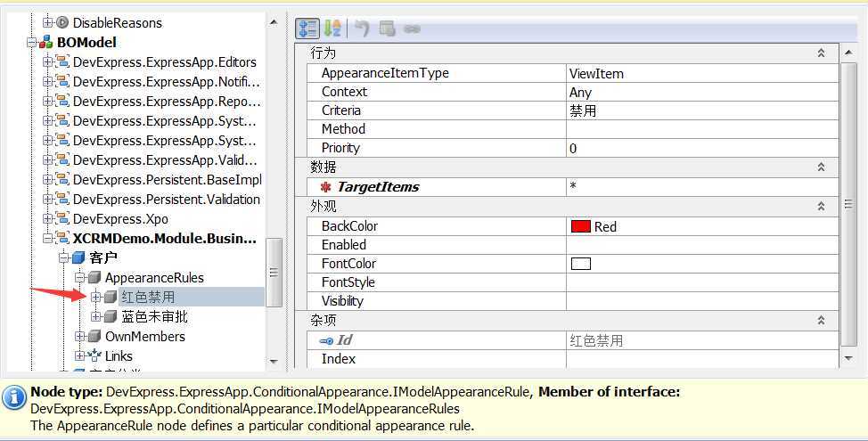Sort properties alphabetically
Screen dimensions: 868x441
pyautogui.click(x=332, y=29)
